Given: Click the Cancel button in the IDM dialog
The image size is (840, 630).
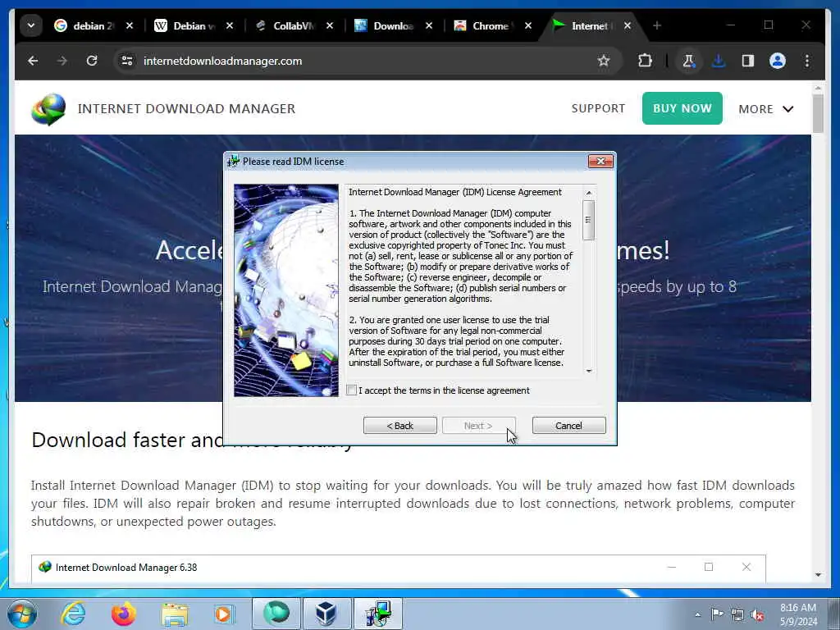Looking at the screenshot, I should [x=569, y=426].
